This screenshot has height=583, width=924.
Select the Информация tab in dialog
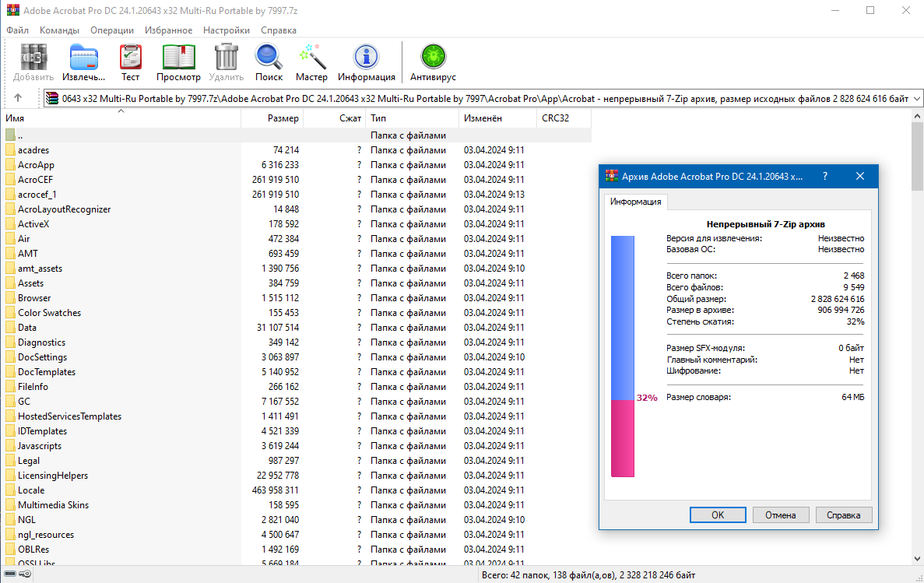coord(635,202)
